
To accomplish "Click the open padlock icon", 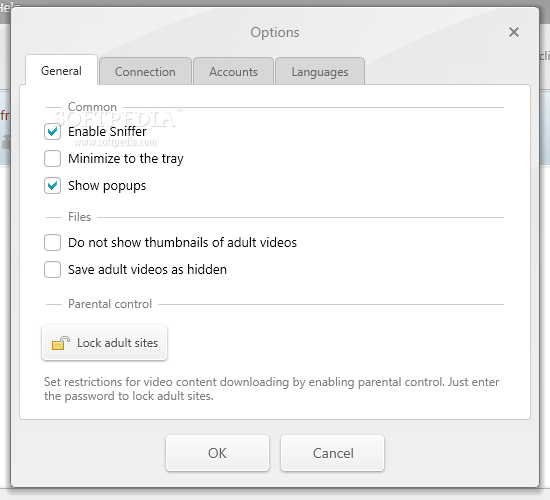I will coord(61,343).
